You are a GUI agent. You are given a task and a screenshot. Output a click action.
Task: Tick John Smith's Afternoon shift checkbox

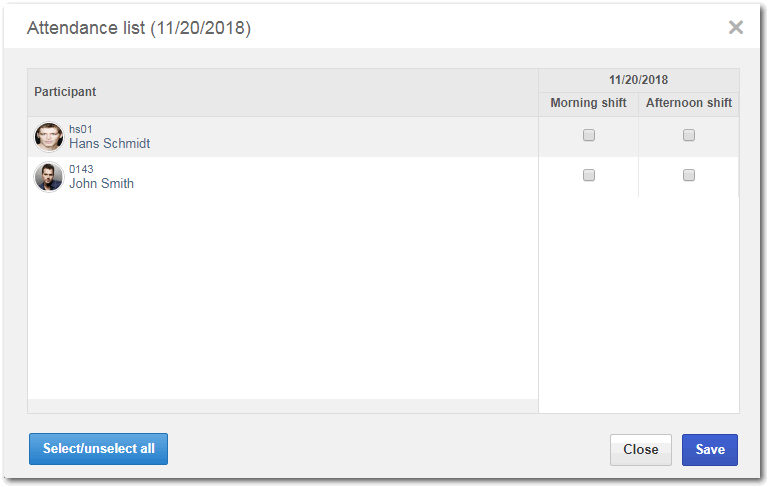(689, 175)
